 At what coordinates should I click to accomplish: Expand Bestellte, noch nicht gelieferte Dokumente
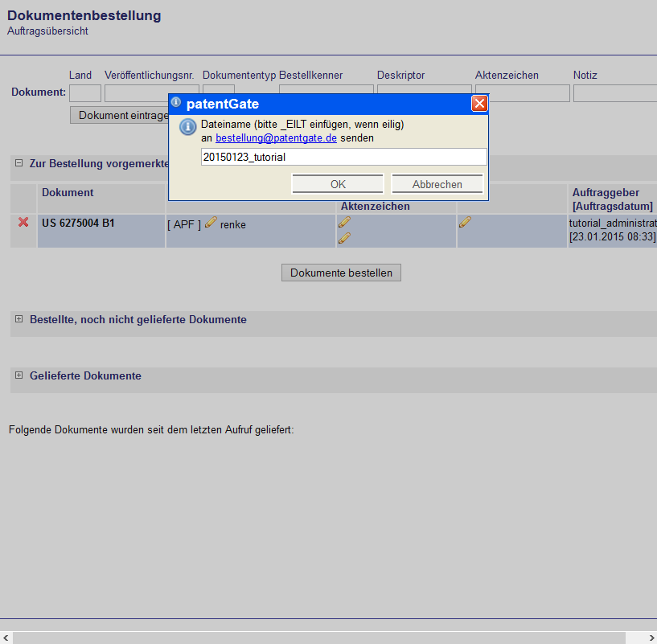coord(18,319)
